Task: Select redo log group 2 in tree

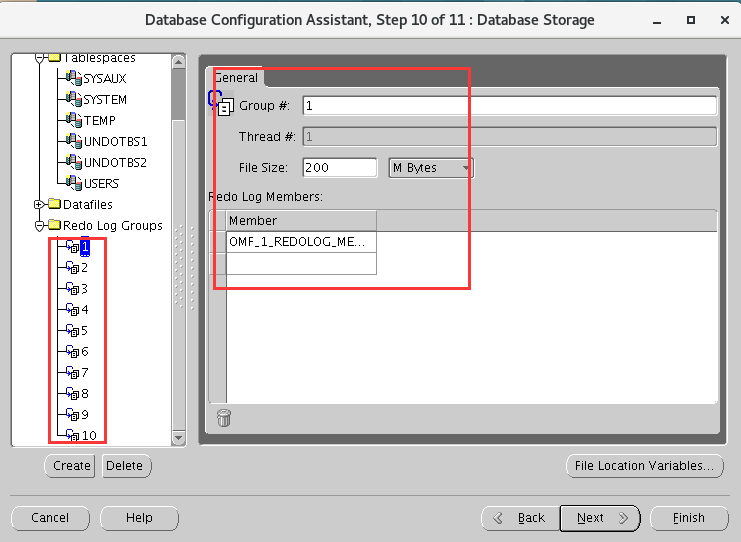Action: (x=84, y=267)
